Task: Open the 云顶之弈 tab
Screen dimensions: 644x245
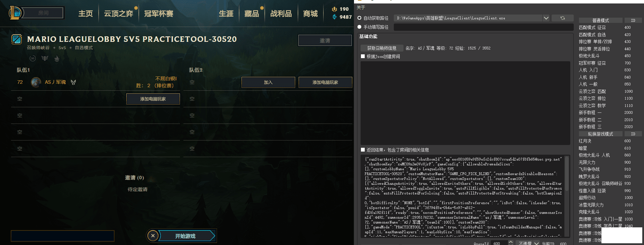Action: [x=119, y=13]
